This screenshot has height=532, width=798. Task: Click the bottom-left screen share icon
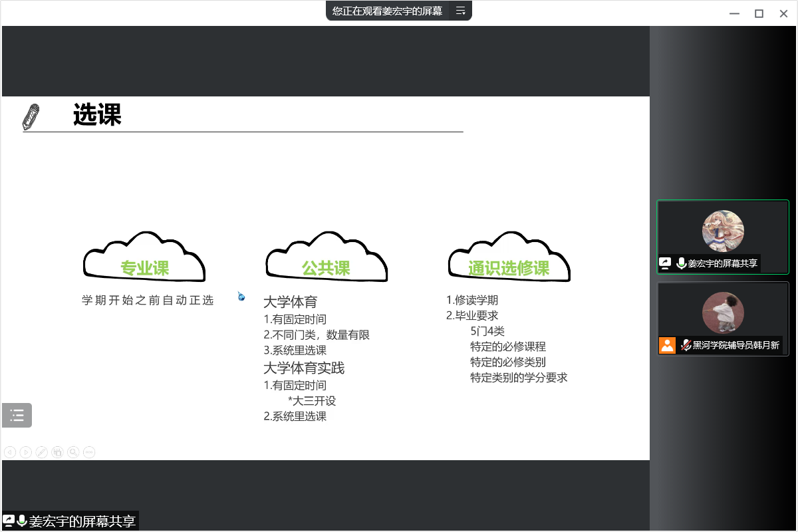pyautogui.click(x=9, y=521)
